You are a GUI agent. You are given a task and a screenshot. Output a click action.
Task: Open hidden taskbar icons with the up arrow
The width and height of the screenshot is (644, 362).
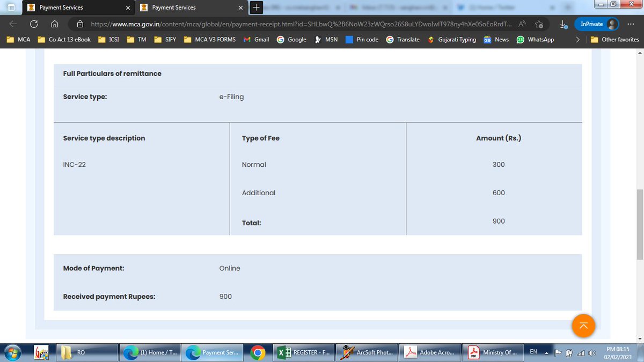coord(546,352)
